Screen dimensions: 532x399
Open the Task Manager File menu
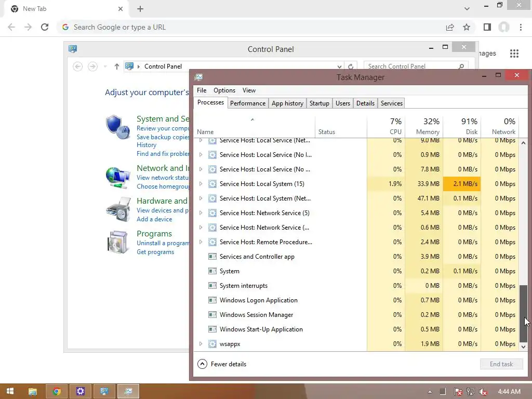coord(202,90)
